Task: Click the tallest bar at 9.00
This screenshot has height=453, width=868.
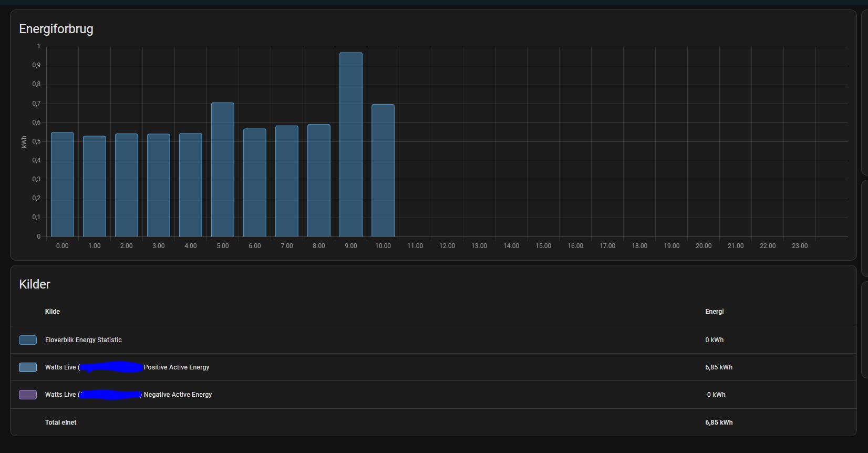Action: [x=350, y=145]
